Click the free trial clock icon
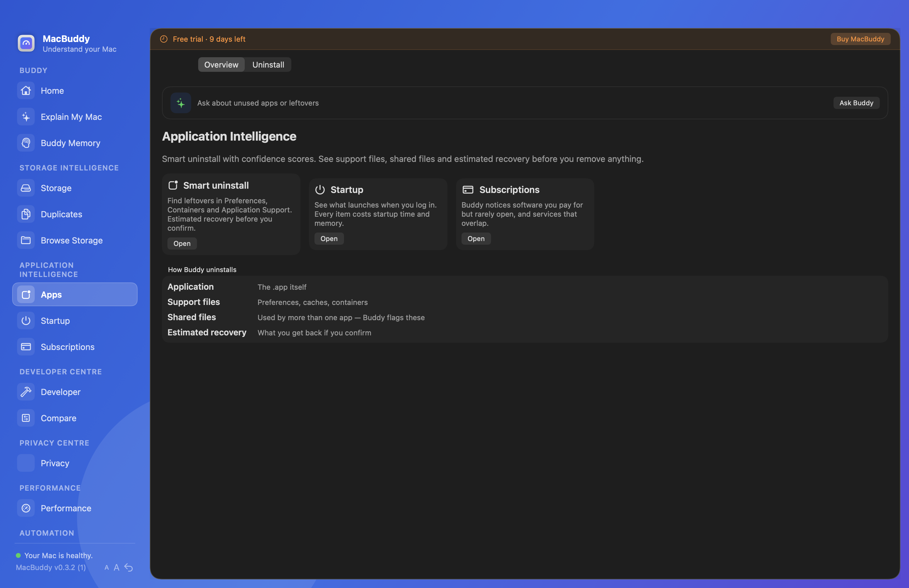Screen dimensions: 909x588 pos(164,39)
